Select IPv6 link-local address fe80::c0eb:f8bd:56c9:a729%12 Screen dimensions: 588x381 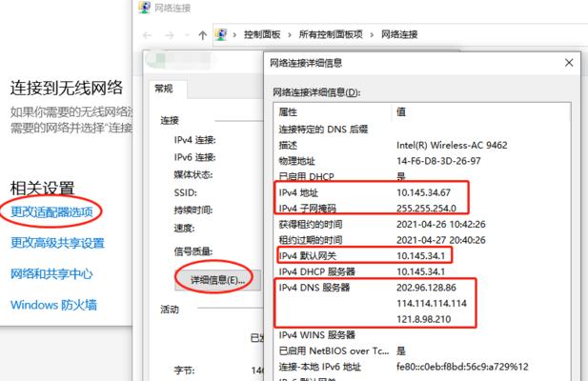pyautogui.click(x=462, y=367)
